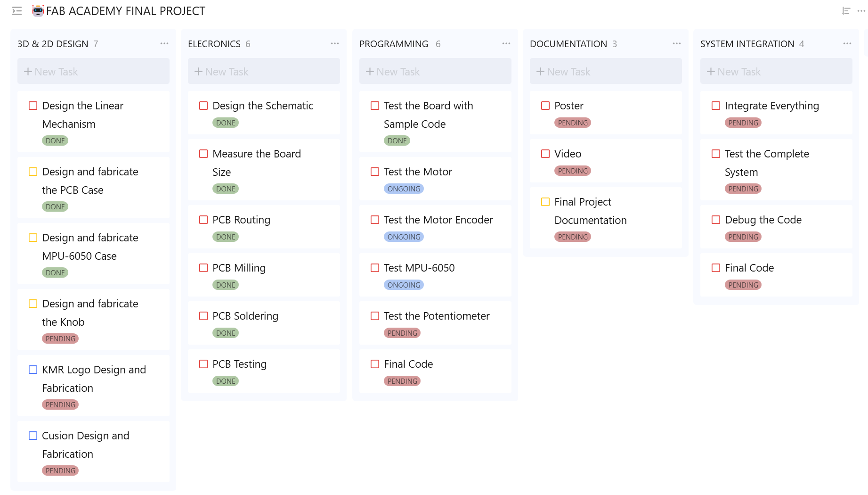Open the 3D & 2D DESIGN column options menu
Image resolution: width=868 pixels, height=495 pixels.
(x=164, y=43)
